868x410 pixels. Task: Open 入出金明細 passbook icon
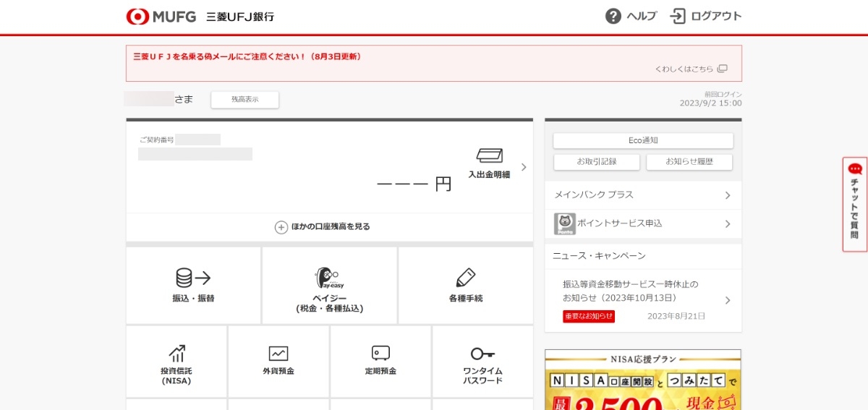coord(489,155)
